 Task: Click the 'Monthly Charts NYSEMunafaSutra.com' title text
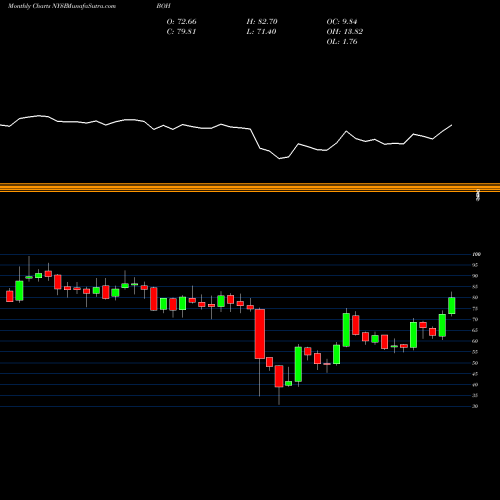(62, 6)
